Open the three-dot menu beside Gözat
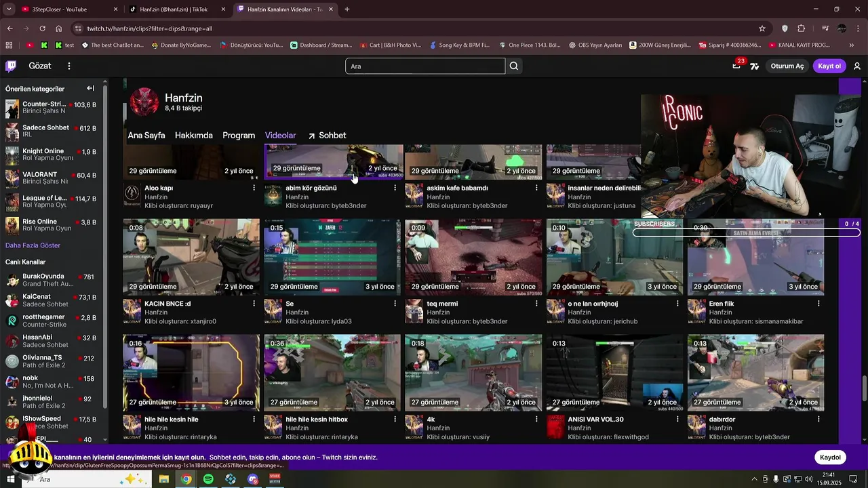The width and height of the screenshot is (868, 488). 68,66
